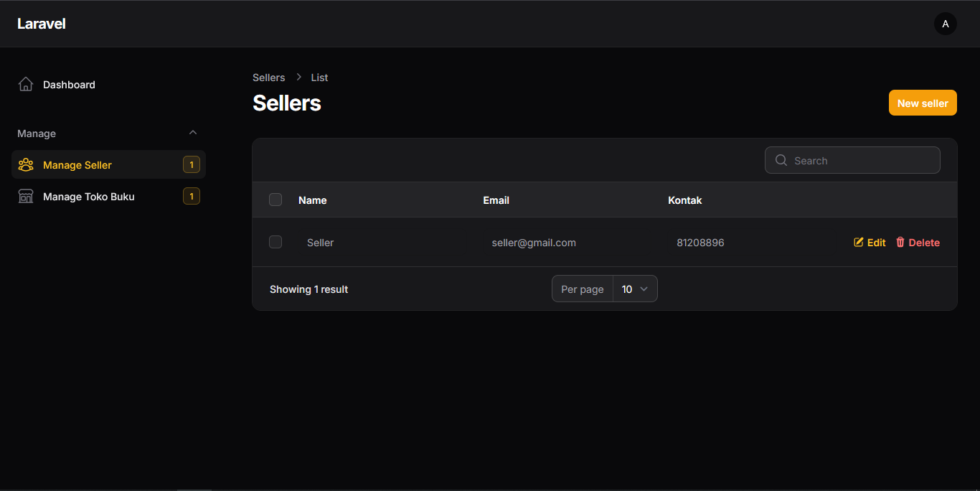Screen dimensions: 980x491
Task: Focus the Search input field
Action: [x=861, y=161]
